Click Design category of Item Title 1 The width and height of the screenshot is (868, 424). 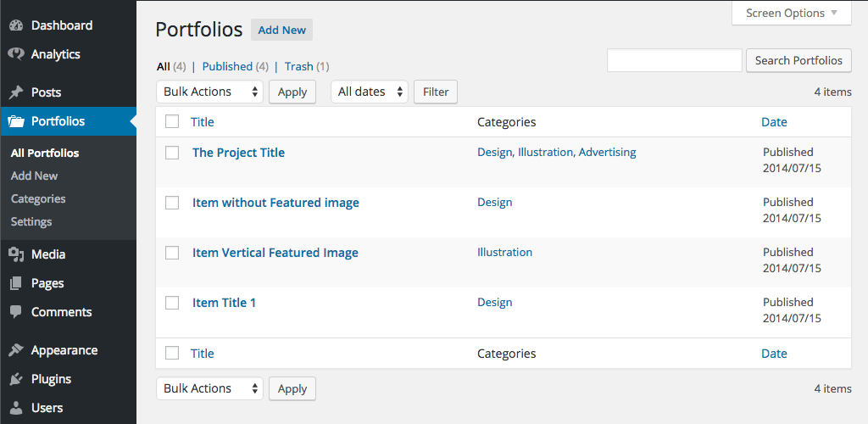(x=495, y=302)
